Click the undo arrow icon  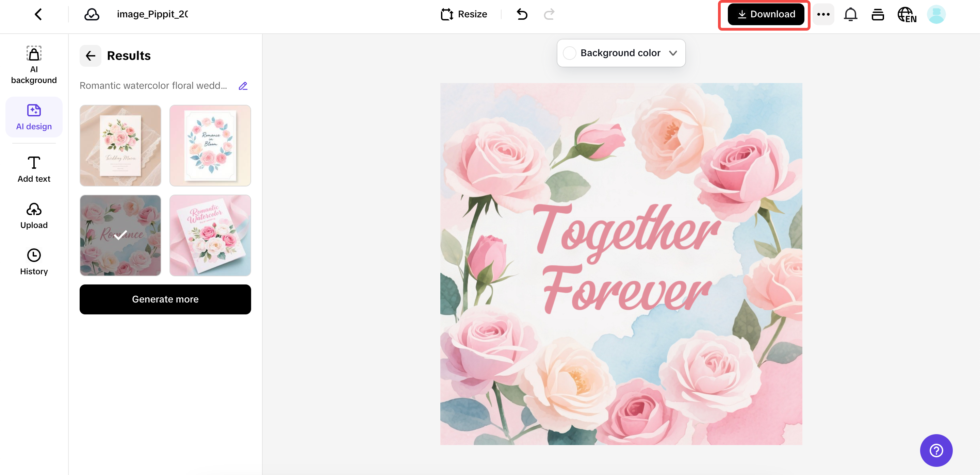tap(522, 14)
